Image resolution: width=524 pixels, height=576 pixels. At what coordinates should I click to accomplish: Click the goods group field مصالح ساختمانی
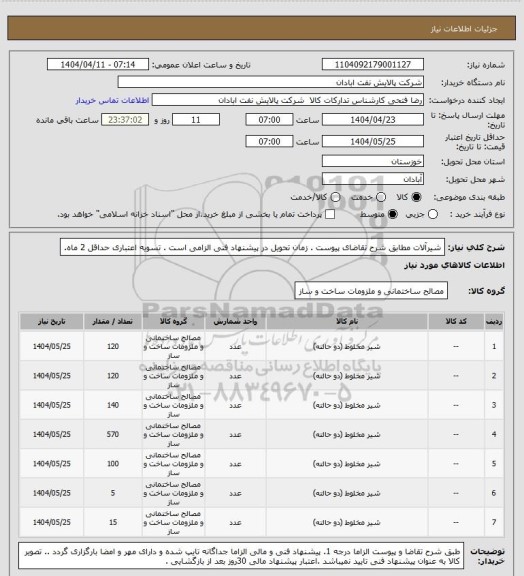point(371,291)
